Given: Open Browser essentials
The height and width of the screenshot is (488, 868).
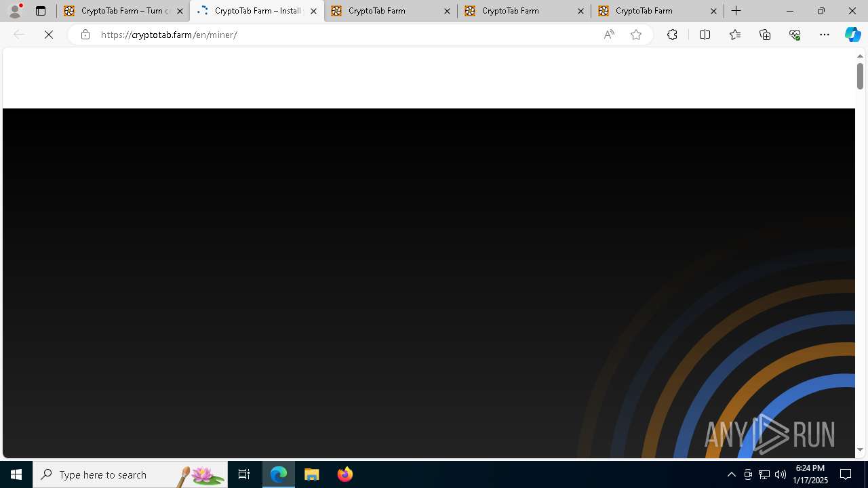Looking at the screenshot, I should tap(795, 35).
